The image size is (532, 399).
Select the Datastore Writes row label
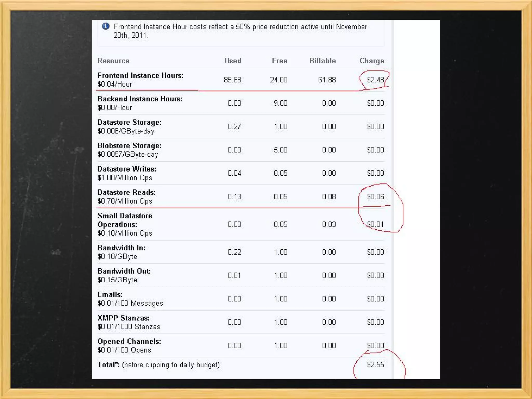click(127, 169)
